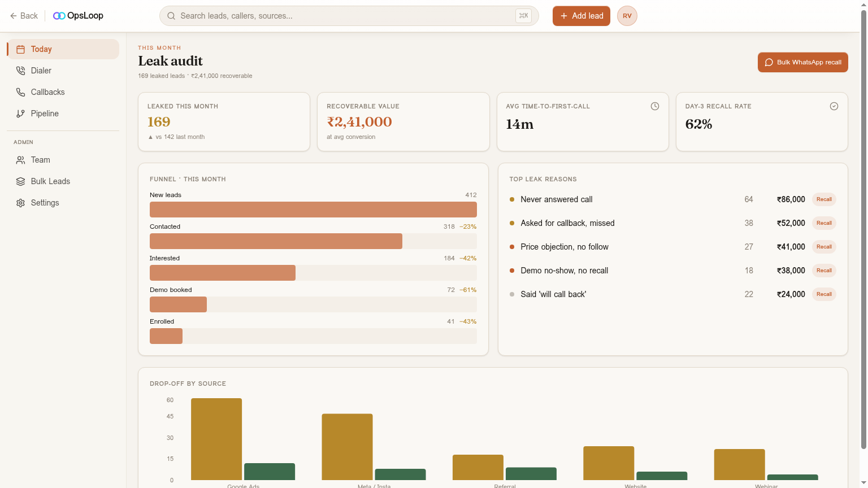Screen dimensions: 868x488
Task: Open Bulk Leads in the sidebar
Action: tap(63, 181)
